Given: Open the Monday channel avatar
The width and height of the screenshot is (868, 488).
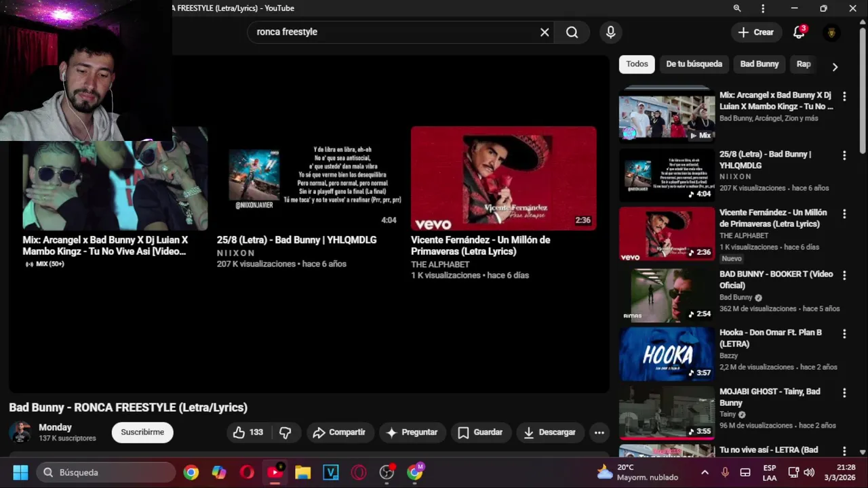Looking at the screenshot, I should pos(20,432).
